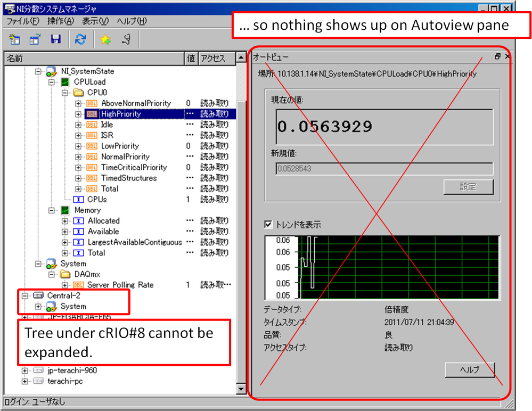
Task: Toggle the トレンドを表示 checkbox
Action: (x=268, y=224)
